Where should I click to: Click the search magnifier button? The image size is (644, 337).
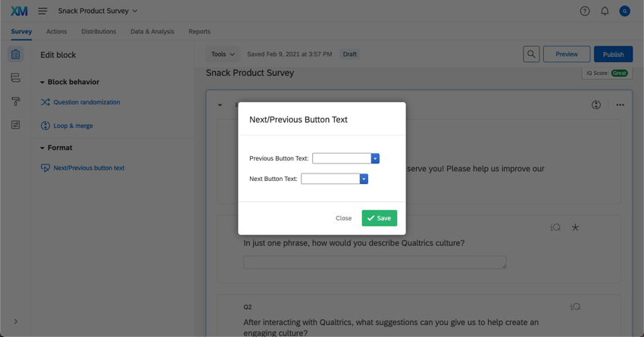pyautogui.click(x=531, y=55)
